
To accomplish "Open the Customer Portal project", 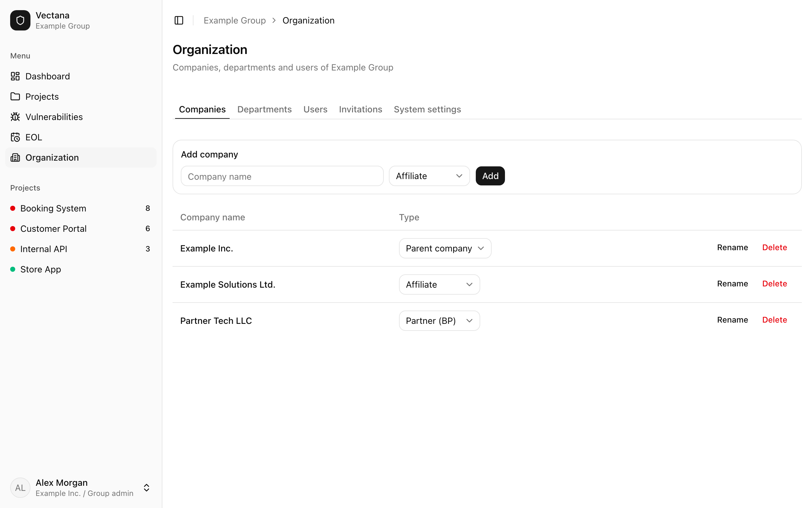I will [81, 229].
